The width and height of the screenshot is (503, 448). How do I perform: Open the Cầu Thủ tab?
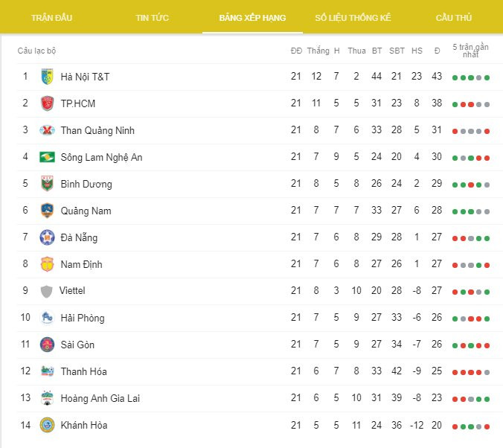[x=453, y=17]
